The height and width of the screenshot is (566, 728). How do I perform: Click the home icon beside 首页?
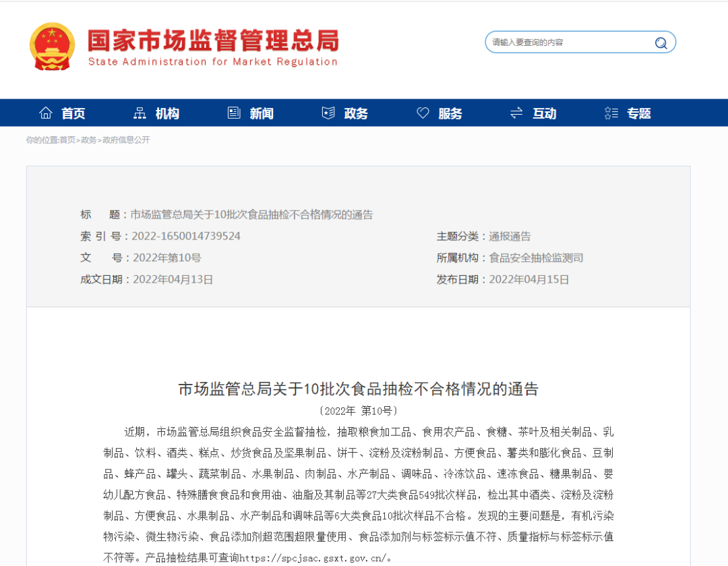point(46,113)
